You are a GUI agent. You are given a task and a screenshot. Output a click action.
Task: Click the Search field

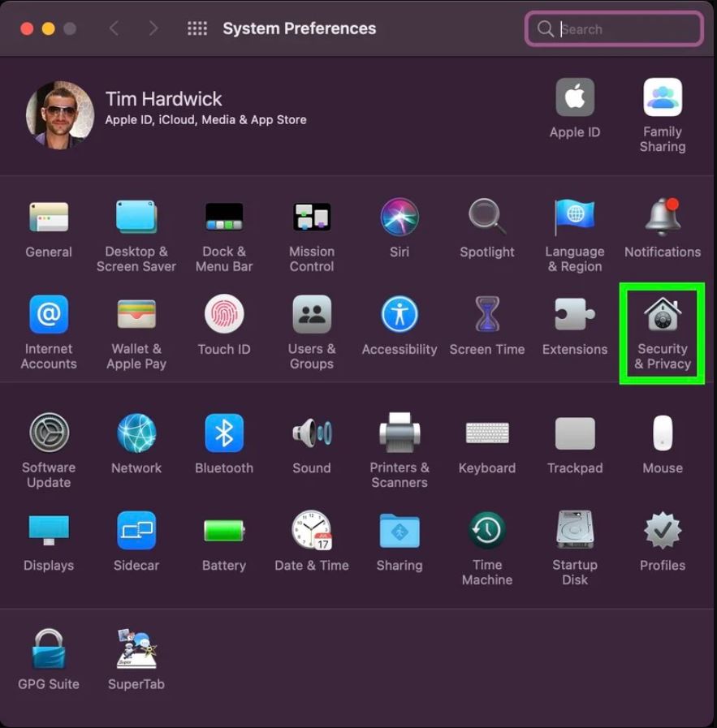(x=614, y=28)
